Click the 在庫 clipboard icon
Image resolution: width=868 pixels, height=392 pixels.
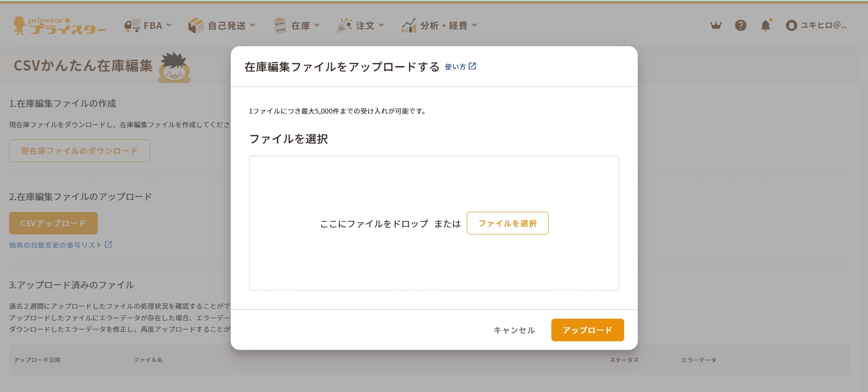280,26
